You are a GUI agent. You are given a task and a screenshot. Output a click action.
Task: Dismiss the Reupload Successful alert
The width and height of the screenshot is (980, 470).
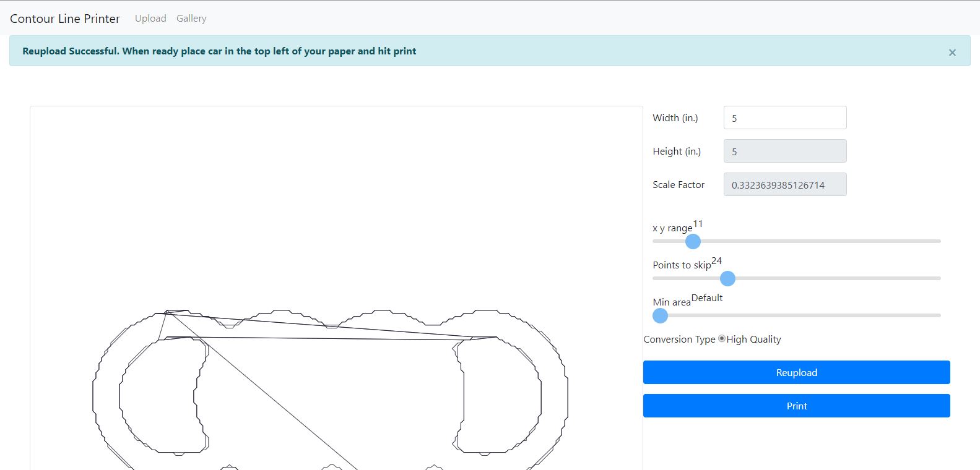point(952,53)
